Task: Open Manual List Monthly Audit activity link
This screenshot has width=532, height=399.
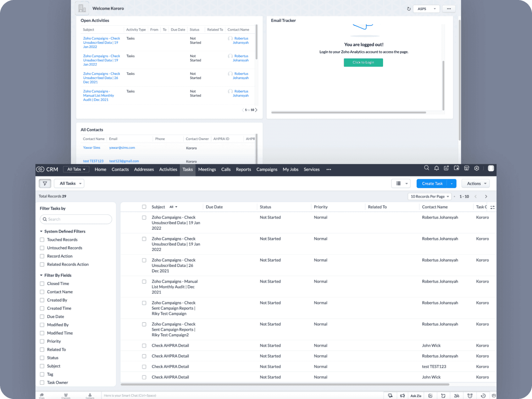Action: point(99,96)
